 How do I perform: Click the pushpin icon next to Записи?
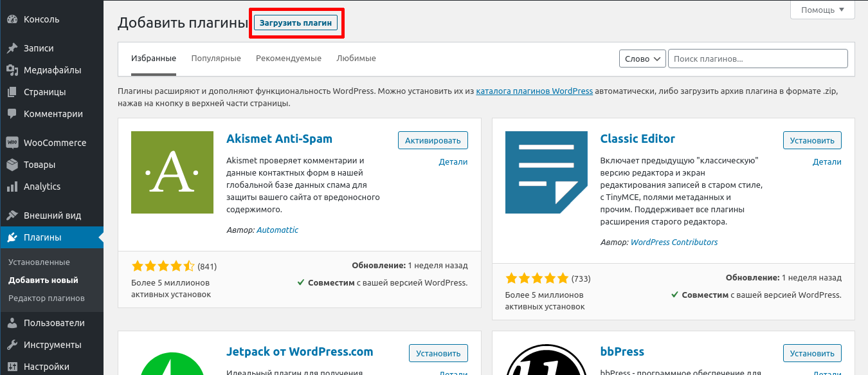point(12,48)
